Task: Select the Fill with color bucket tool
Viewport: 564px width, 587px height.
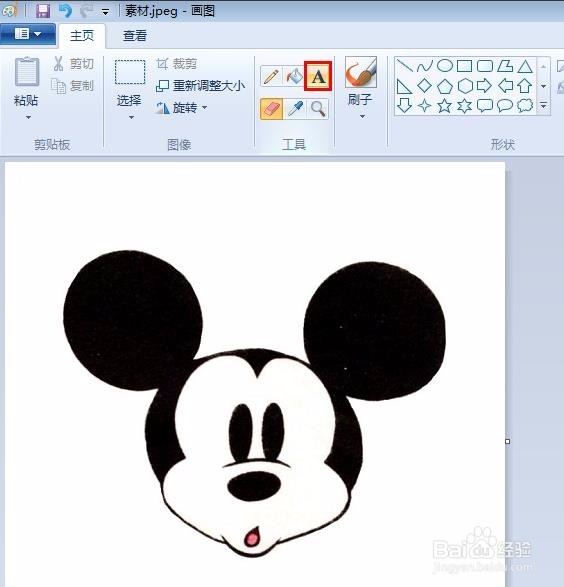Action: point(294,76)
